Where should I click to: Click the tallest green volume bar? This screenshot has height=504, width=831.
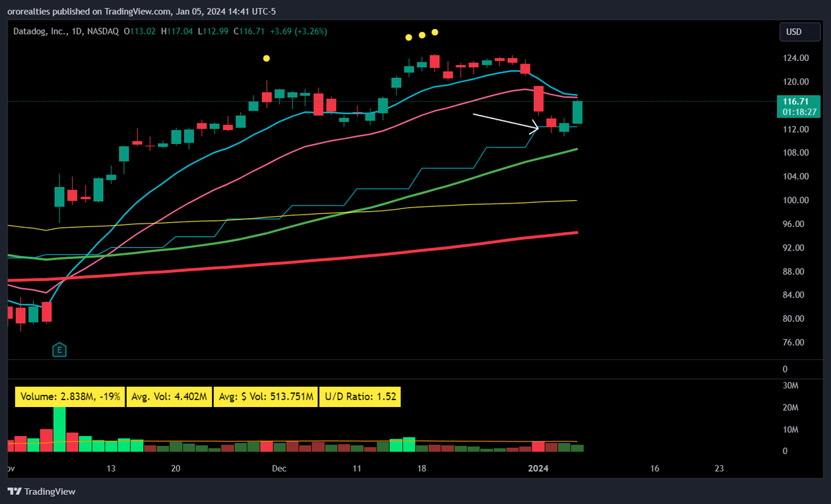coord(60,429)
